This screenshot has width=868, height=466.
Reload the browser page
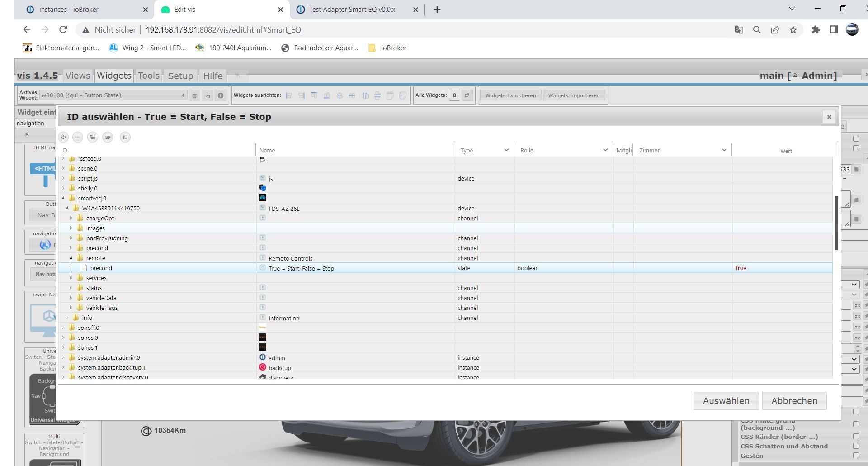[63, 29]
